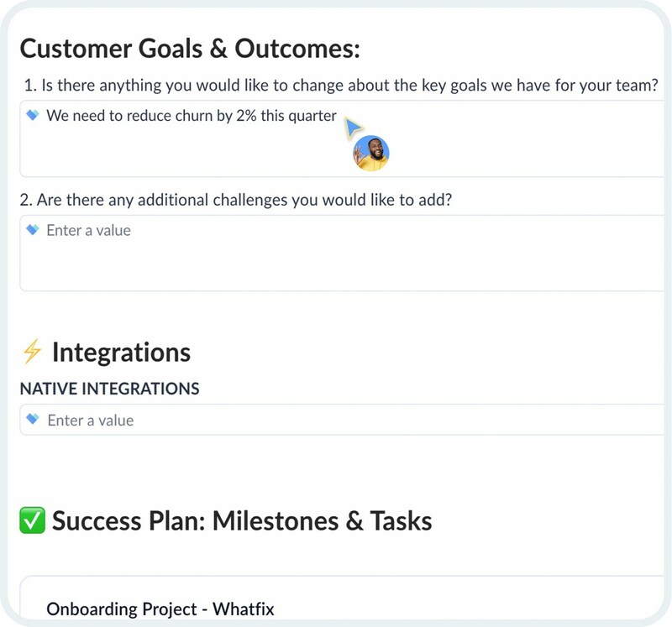The height and width of the screenshot is (627, 672).
Task: Click the 'We need to reduce churn' text
Action: pyautogui.click(x=192, y=116)
